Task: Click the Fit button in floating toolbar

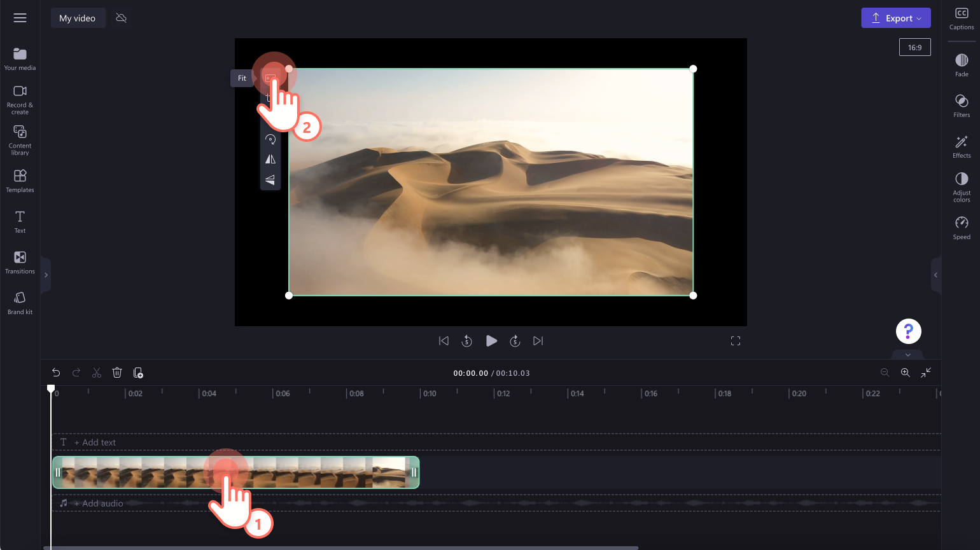Action: tap(271, 78)
